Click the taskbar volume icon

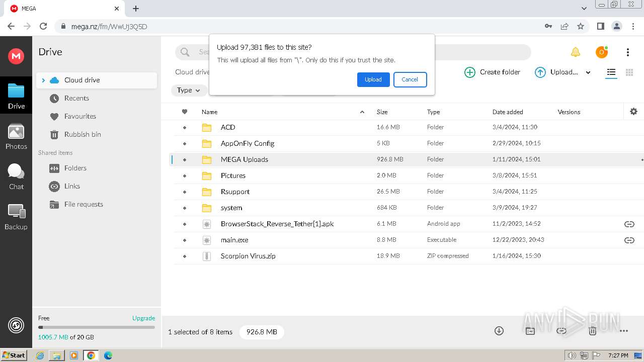[x=572, y=355]
